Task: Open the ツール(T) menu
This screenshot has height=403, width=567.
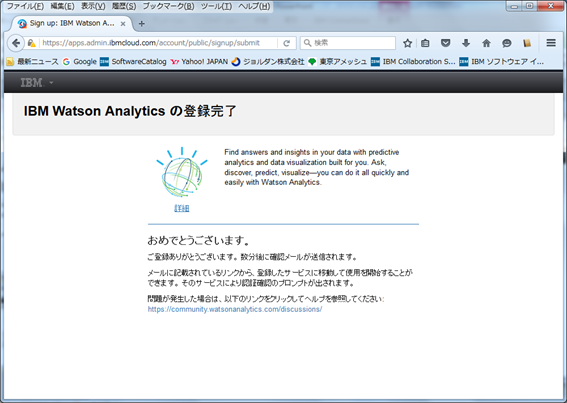Action: [217, 6]
